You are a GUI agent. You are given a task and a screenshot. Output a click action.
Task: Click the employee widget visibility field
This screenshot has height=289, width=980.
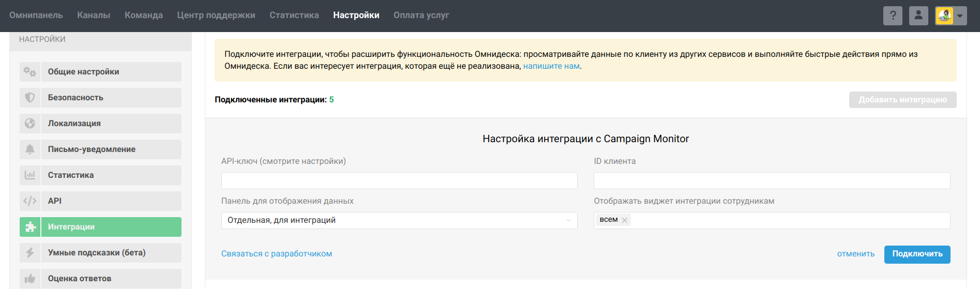pos(772,220)
